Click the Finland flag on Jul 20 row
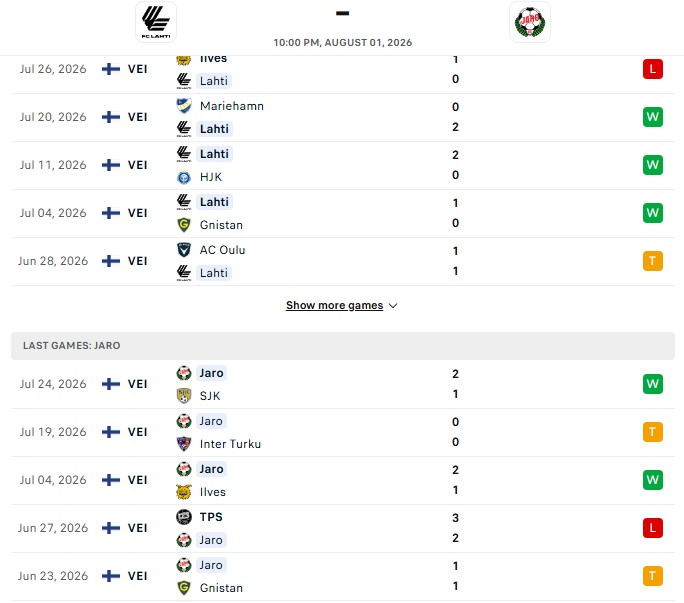 [111, 117]
